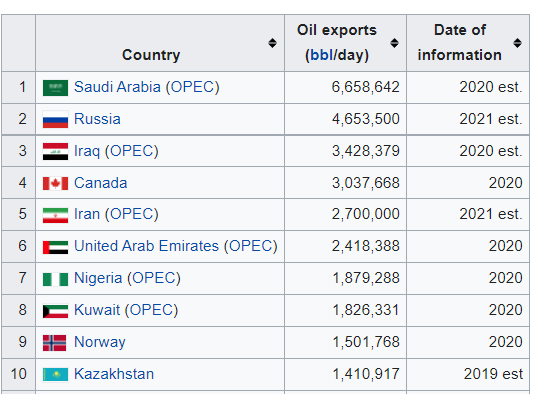Image resolution: width=535 pixels, height=394 pixels.
Task: Click the Kuwait flag icon
Action: tap(55, 311)
